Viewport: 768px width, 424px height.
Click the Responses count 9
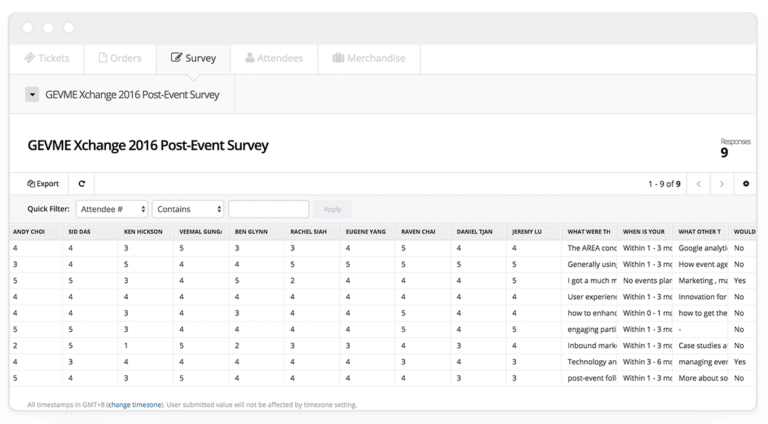click(724, 153)
